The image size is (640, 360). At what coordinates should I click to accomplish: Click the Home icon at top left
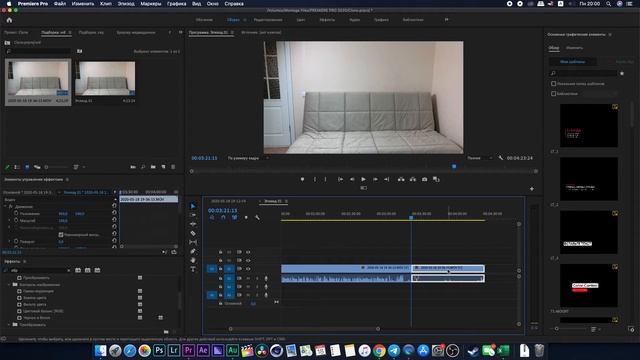[x=9, y=20]
